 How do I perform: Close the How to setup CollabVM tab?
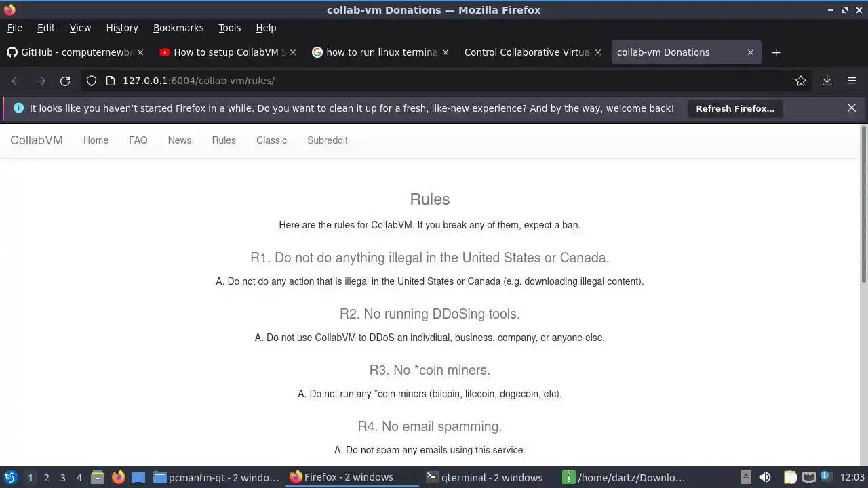coord(293,52)
